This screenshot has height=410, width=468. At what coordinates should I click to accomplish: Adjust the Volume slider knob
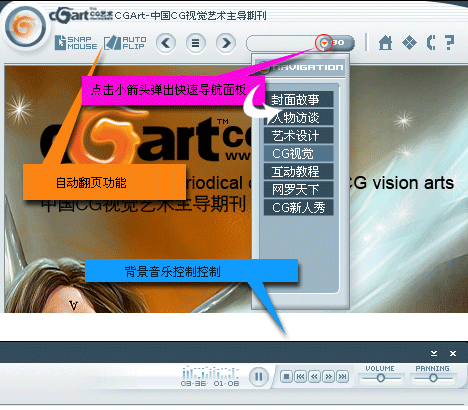tap(381, 378)
